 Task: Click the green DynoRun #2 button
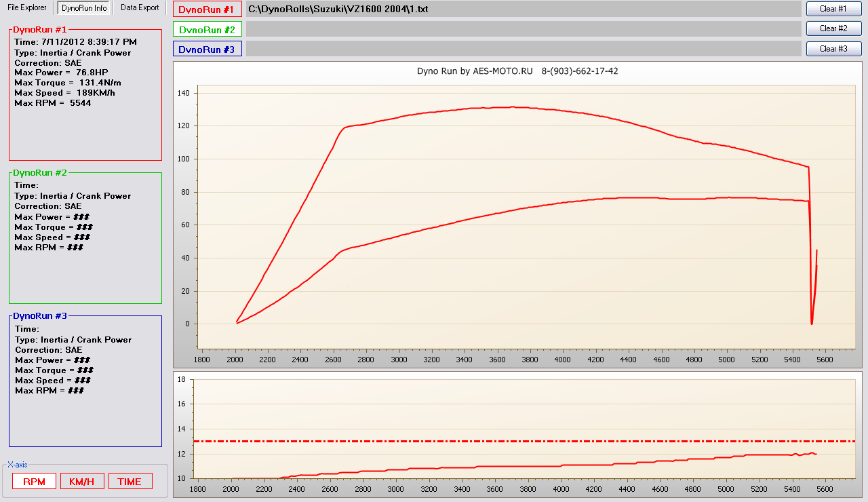206,30
